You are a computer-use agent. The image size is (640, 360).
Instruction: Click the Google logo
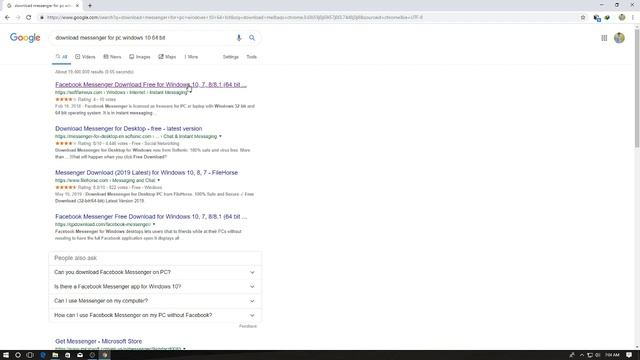click(x=25, y=38)
